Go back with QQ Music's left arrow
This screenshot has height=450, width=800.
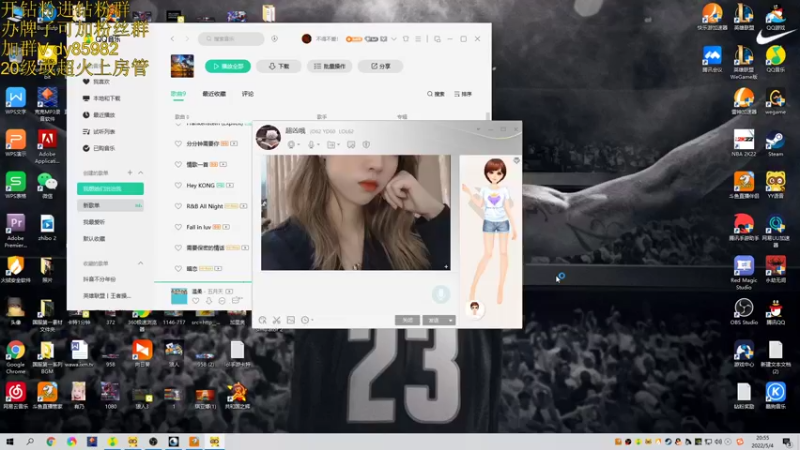point(172,39)
